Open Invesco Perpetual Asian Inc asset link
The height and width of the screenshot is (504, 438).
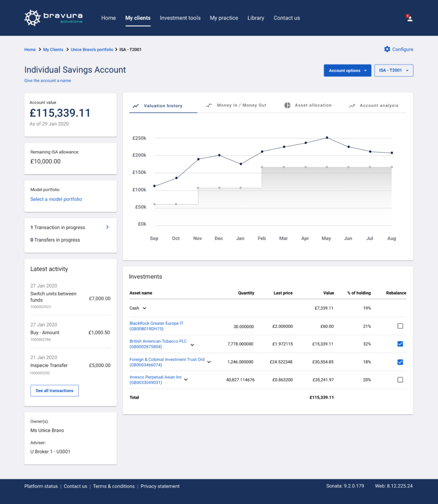[155, 379]
